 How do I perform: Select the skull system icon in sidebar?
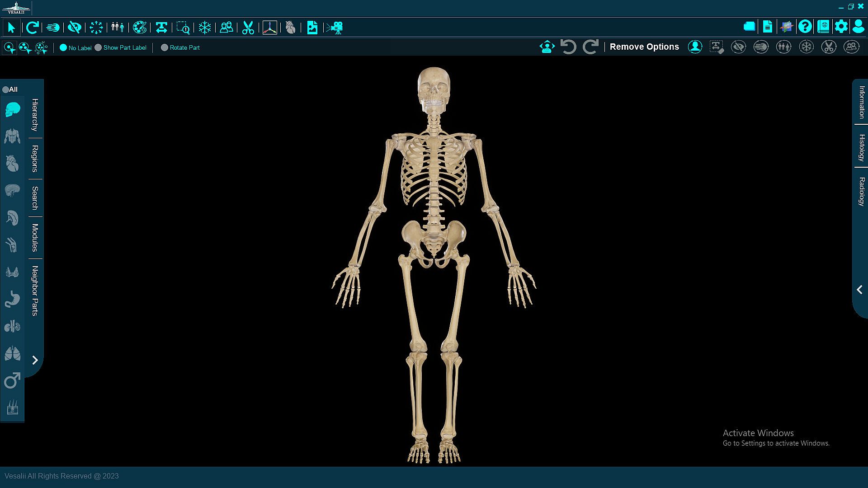[x=12, y=109]
